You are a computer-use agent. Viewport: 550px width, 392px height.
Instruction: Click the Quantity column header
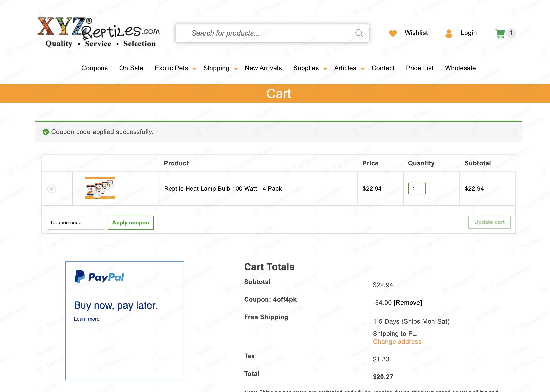(x=421, y=163)
